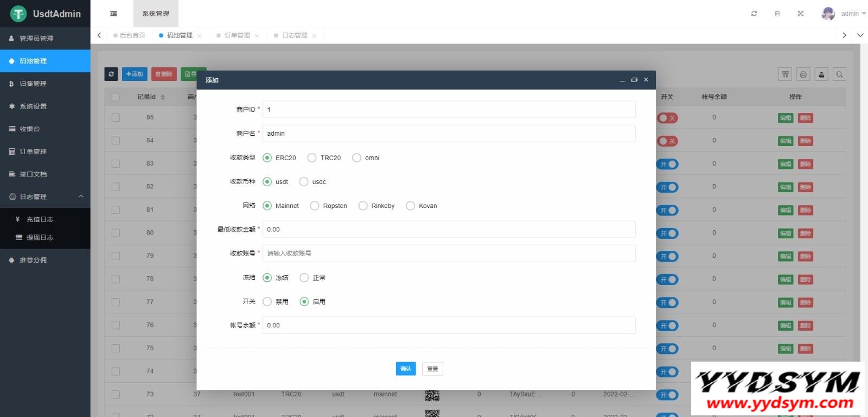Switch to the 后台首页 tab
Image resolution: width=868 pixels, height=417 pixels.
(x=129, y=35)
